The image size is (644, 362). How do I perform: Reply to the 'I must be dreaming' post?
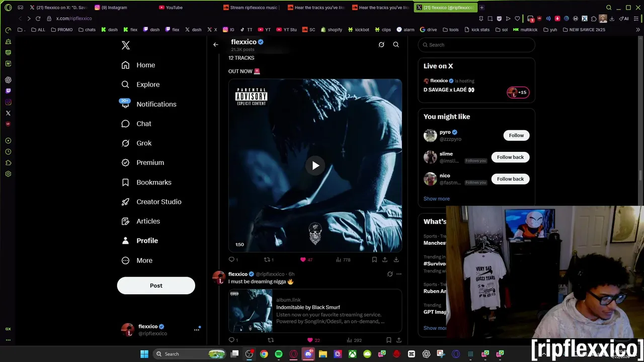click(x=232, y=340)
